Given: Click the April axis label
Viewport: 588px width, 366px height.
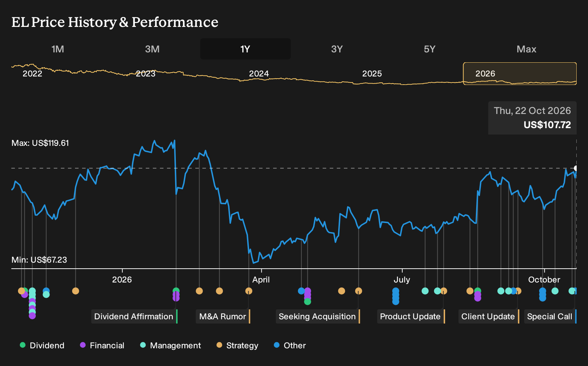Looking at the screenshot, I should click(261, 280).
